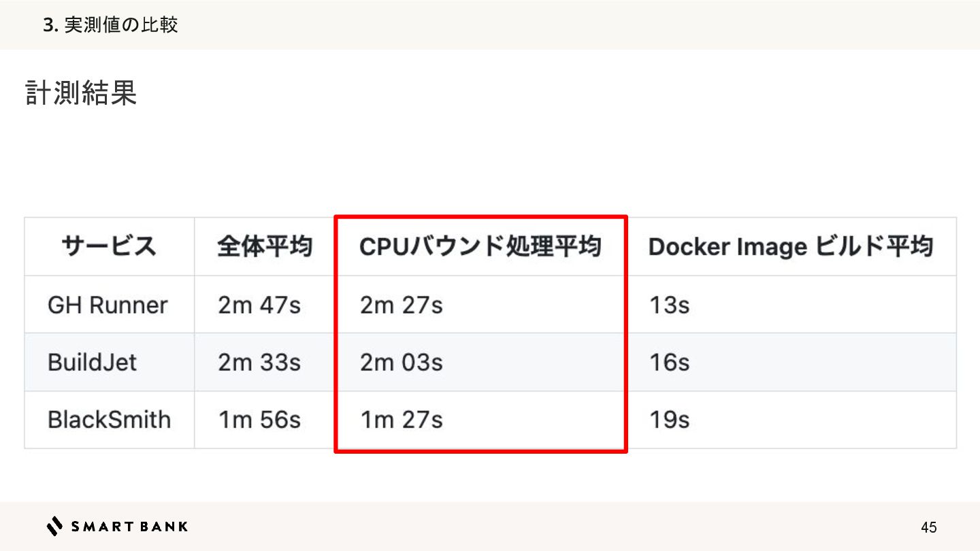The height and width of the screenshot is (551, 980).
Task: Click the CPUバウンド処理平均 column header
Action: point(480,246)
